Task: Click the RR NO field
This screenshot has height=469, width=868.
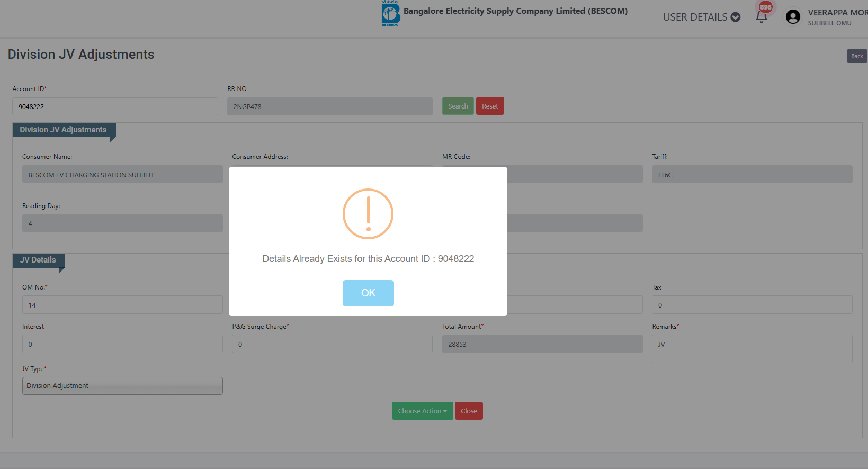Action: pos(330,106)
